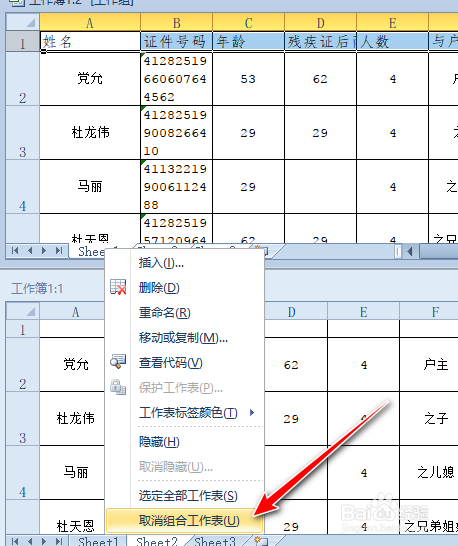Select column E header in upper window
Image resolution: width=458 pixels, height=546 pixels.
(393, 22)
